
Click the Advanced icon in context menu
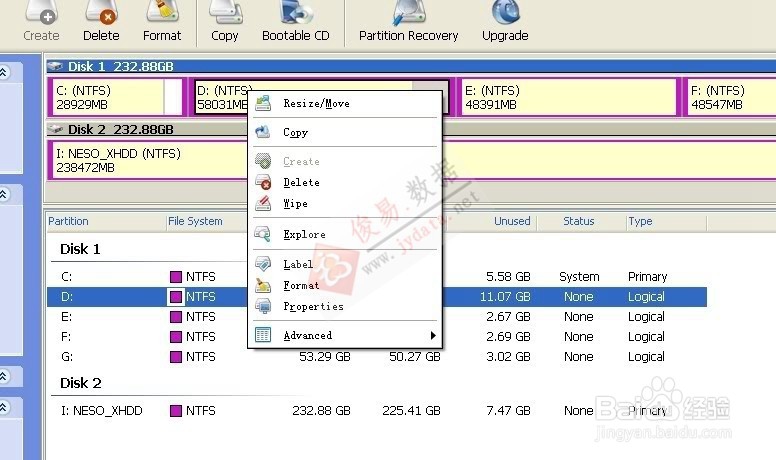[x=263, y=335]
